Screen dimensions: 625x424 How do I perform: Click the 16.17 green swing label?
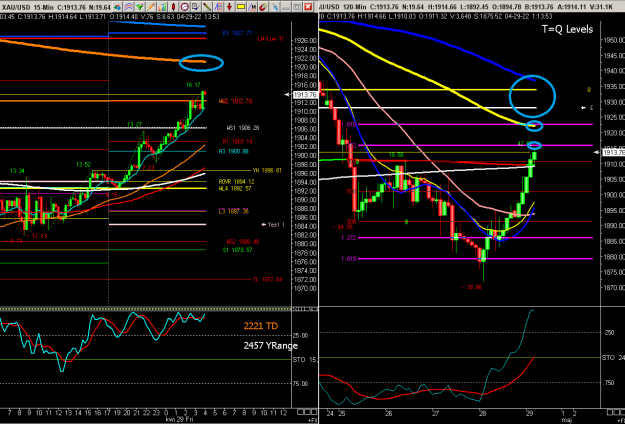(193, 85)
